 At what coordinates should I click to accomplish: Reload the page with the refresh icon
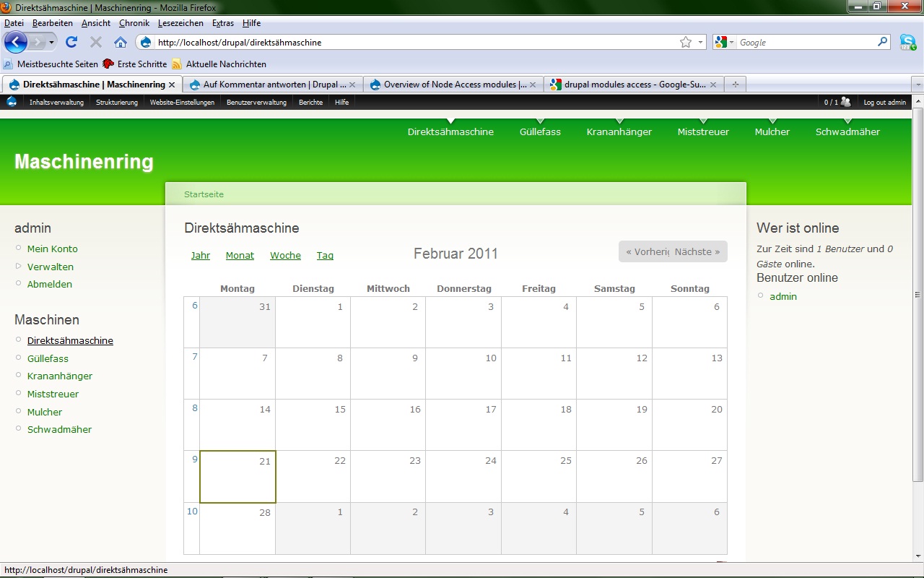71,42
